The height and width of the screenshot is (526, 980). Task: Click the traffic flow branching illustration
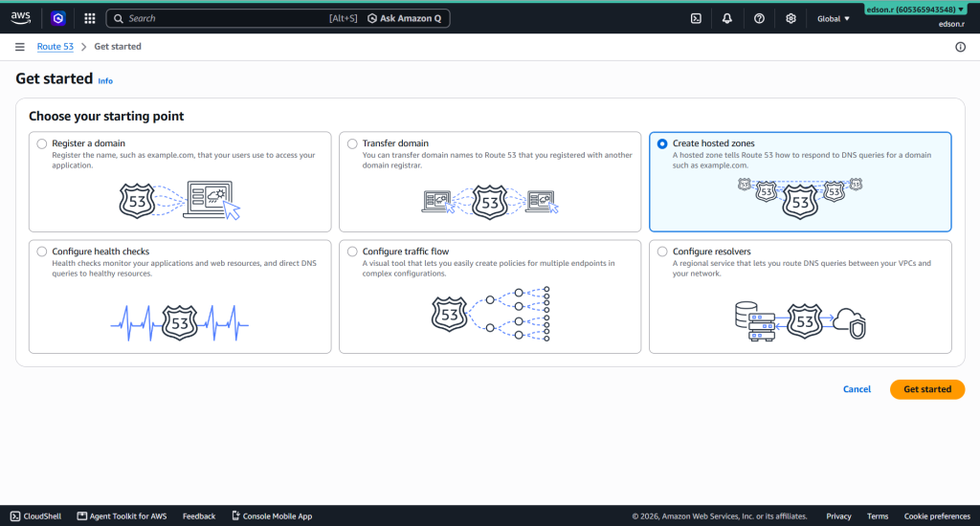[x=491, y=314]
